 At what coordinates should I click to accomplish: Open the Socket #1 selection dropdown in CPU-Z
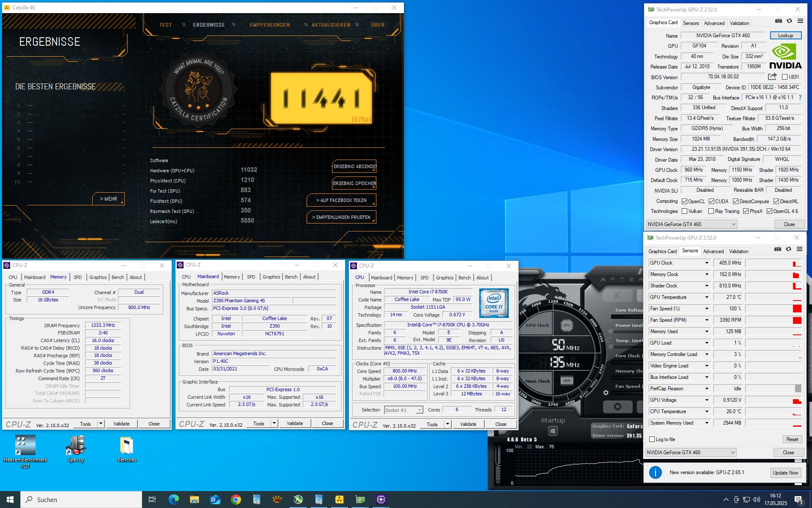(x=403, y=410)
